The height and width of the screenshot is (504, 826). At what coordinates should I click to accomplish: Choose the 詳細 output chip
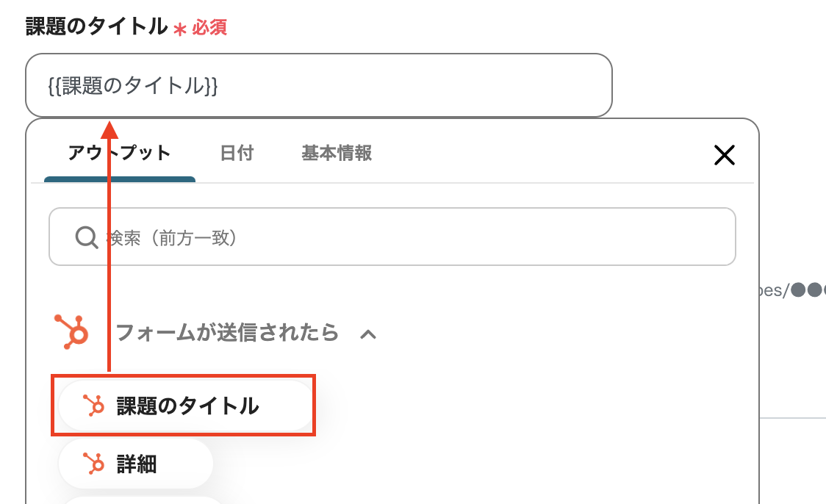pos(136,464)
